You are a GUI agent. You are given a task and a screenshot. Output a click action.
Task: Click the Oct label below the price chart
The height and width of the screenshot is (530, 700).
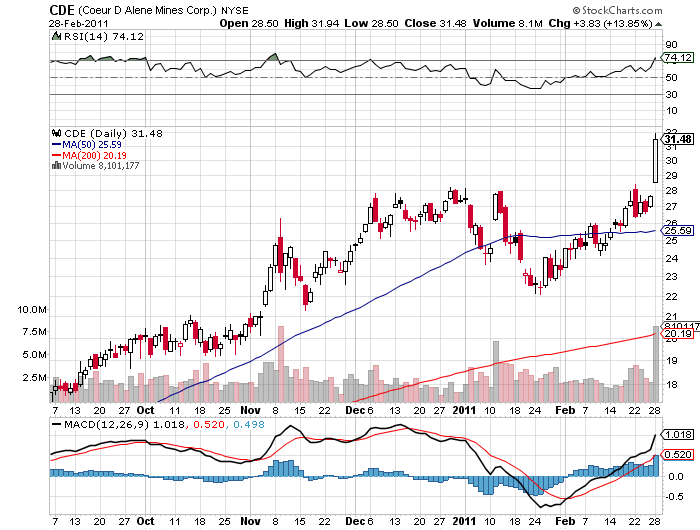coord(146,410)
